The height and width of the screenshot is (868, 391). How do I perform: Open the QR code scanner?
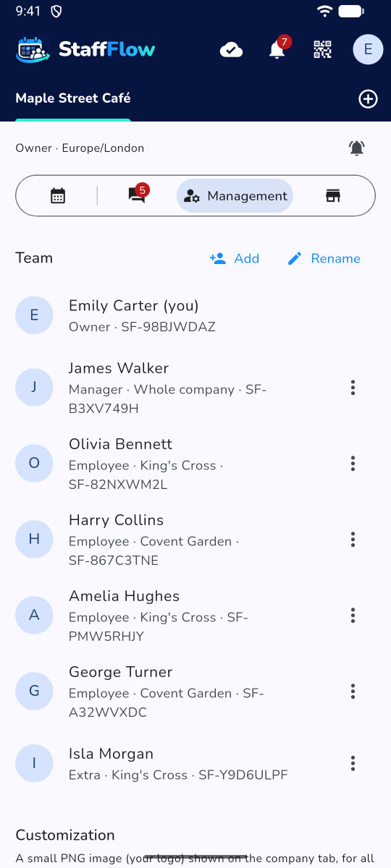click(322, 49)
